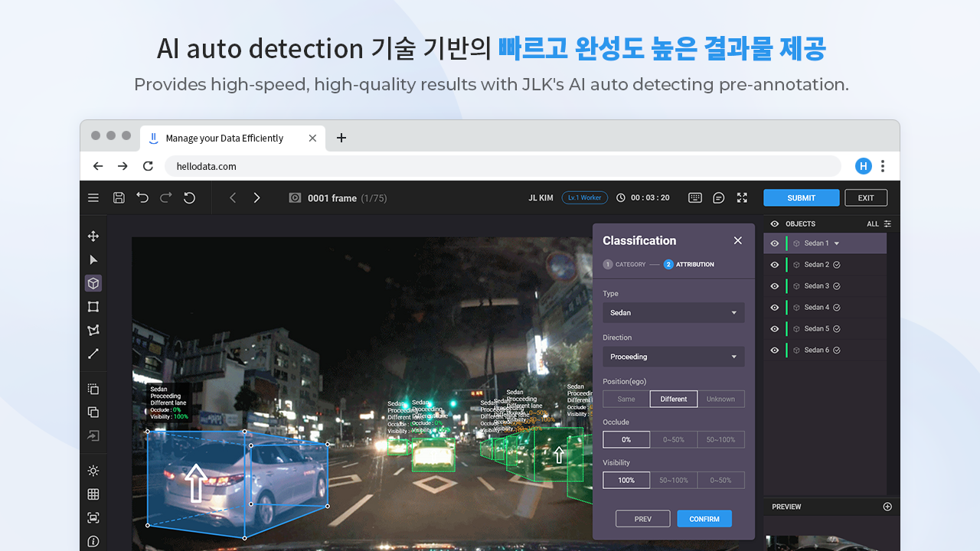Image resolution: width=980 pixels, height=551 pixels.
Task: Reload the browser page
Action: pyautogui.click(x=148, y=166)
